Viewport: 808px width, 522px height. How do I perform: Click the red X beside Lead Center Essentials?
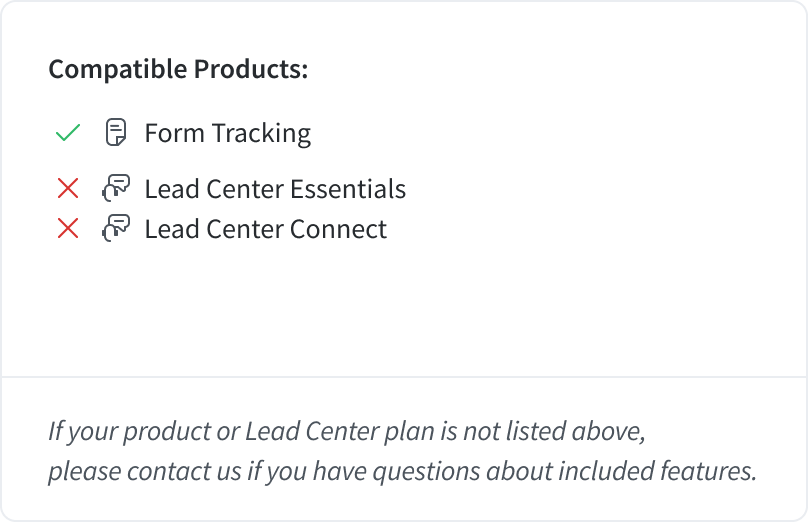tap(68, 188)
